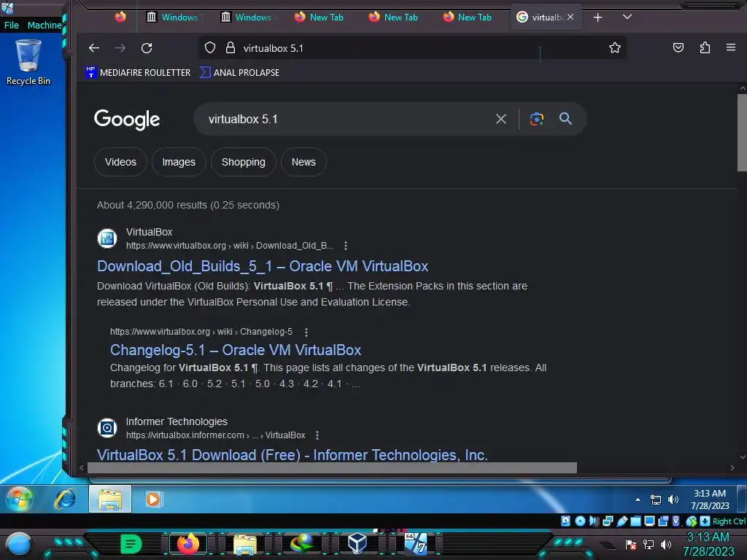The height and width of the screenshot is (560, 747).
Task: Open the guest Windows 7 Start orb
Action: click(x=20, y=499)
